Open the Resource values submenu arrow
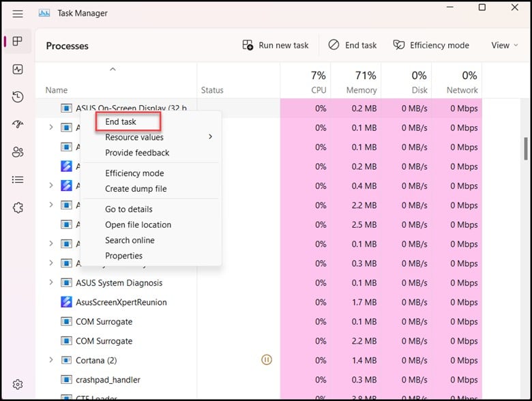 click(210, 136)
